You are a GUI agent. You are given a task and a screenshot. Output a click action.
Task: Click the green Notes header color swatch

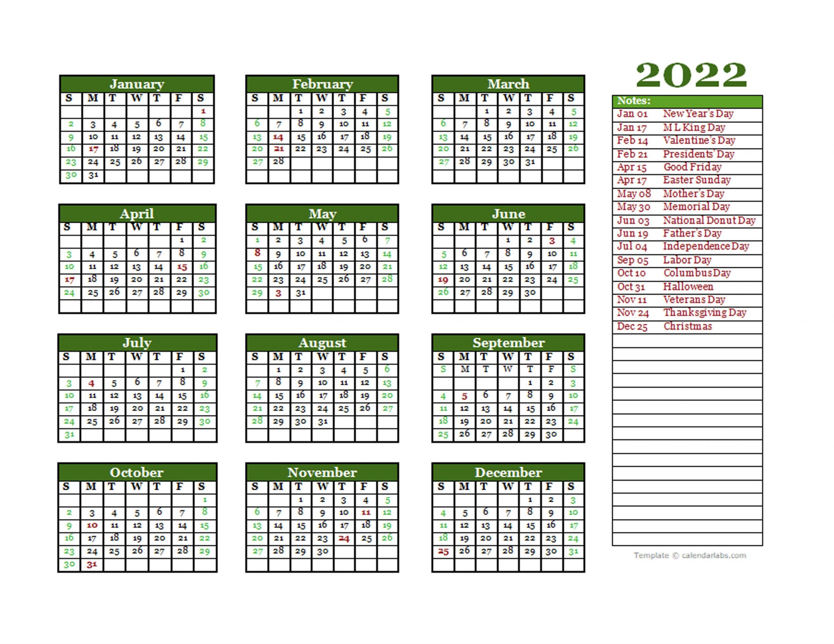(x=694, y=102)
